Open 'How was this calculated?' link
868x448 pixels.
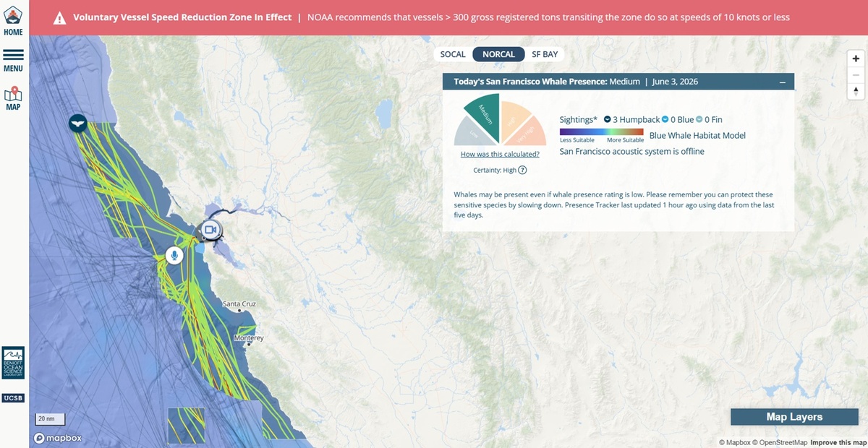(x=500, y=154)
